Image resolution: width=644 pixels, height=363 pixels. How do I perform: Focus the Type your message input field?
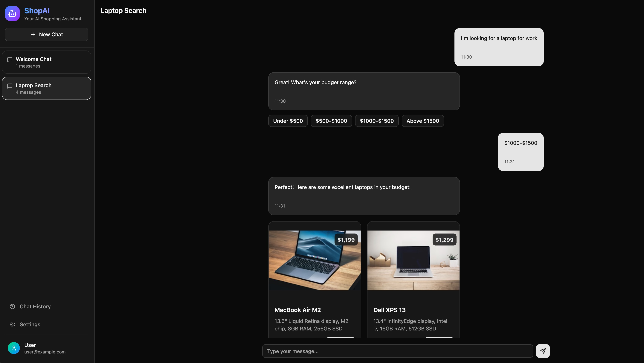point(398,351)
